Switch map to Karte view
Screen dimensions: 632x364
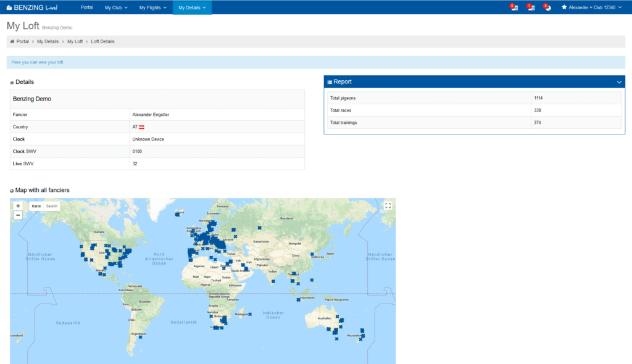36,205
